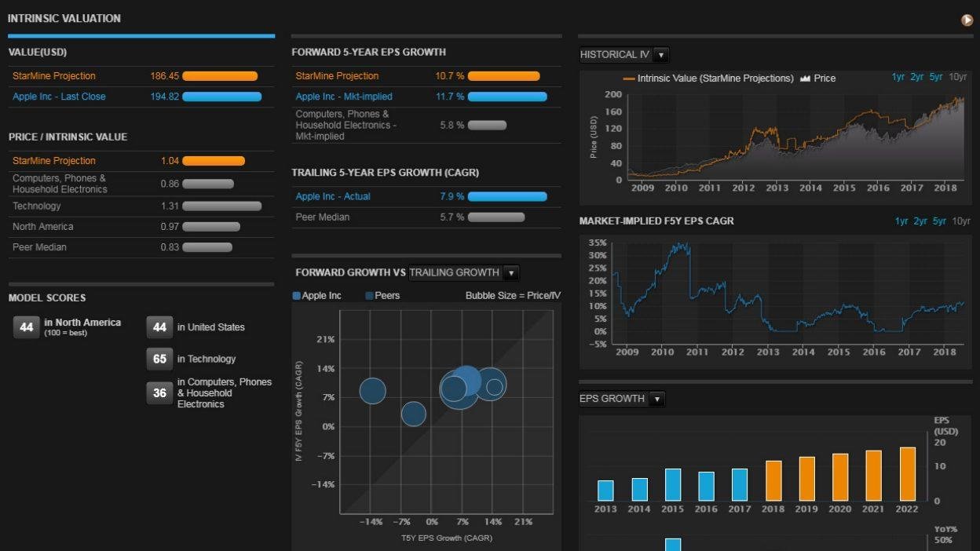The height and width of the screenshot is (551, 980).
Task: Open the TRAILING GROWTH dropdown
Action: click(463, 273)
